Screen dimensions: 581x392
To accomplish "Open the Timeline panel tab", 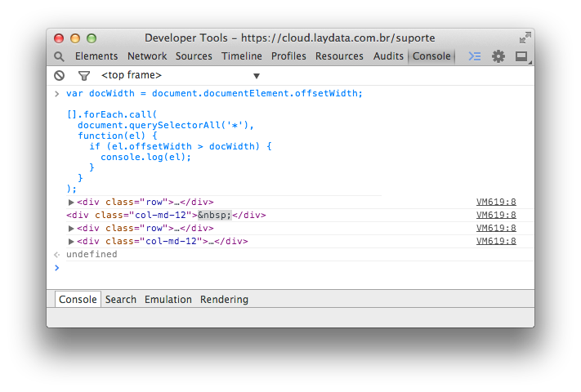I will (242, 56).
